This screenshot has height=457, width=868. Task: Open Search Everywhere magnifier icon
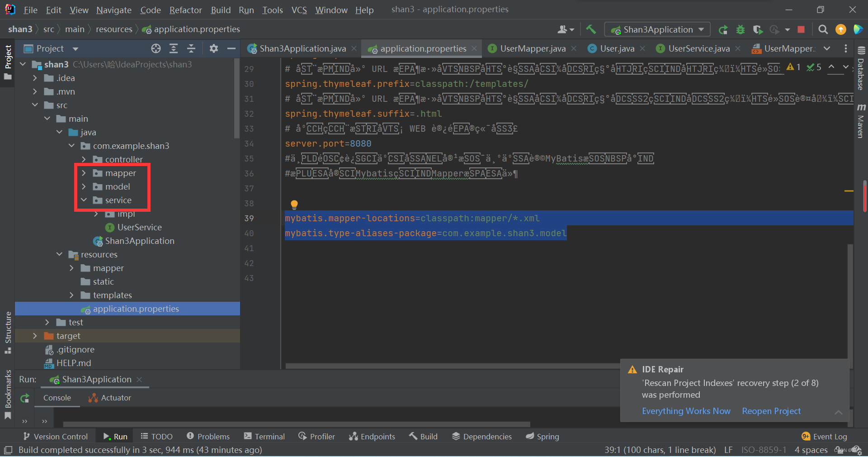coord(823,29)
